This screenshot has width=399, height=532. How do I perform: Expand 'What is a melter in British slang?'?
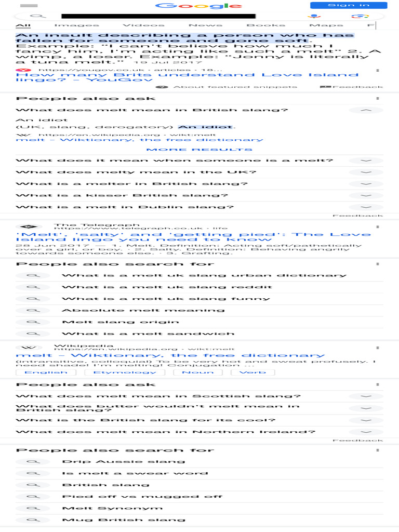click(x=366, y=184)
